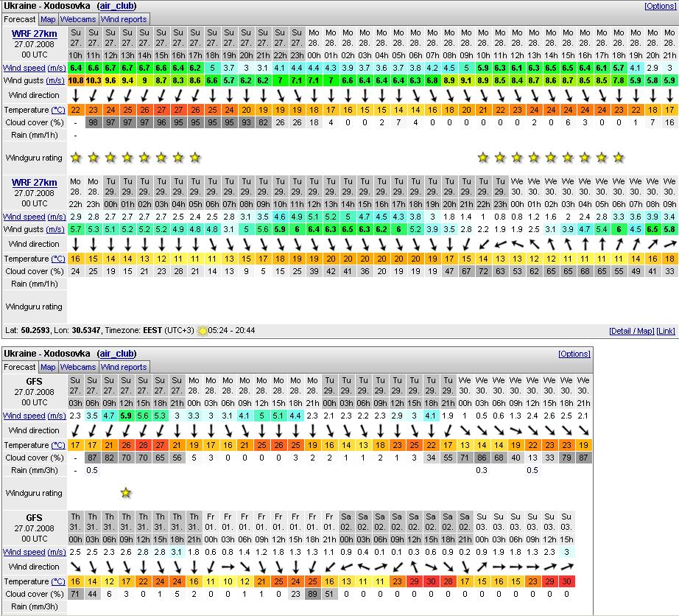Click the orange 10.8 wind gusts cell

tap(75, 80)
